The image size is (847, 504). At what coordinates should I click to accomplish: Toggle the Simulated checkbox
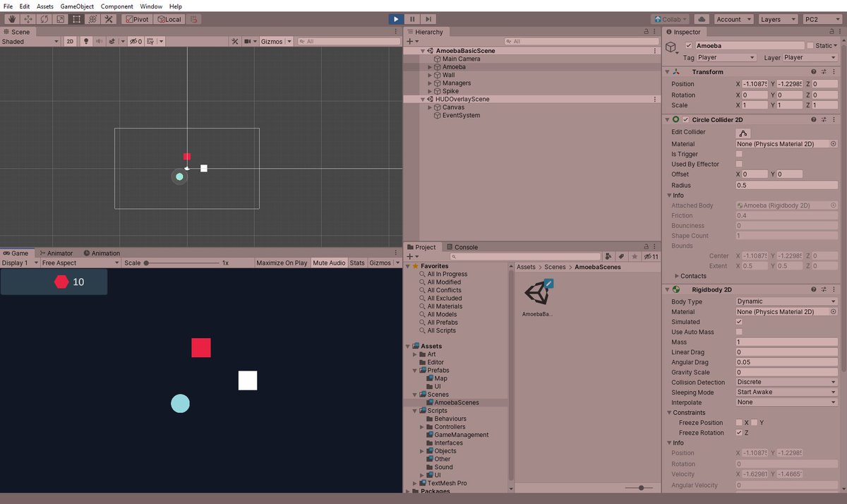[x=739, y=322]
